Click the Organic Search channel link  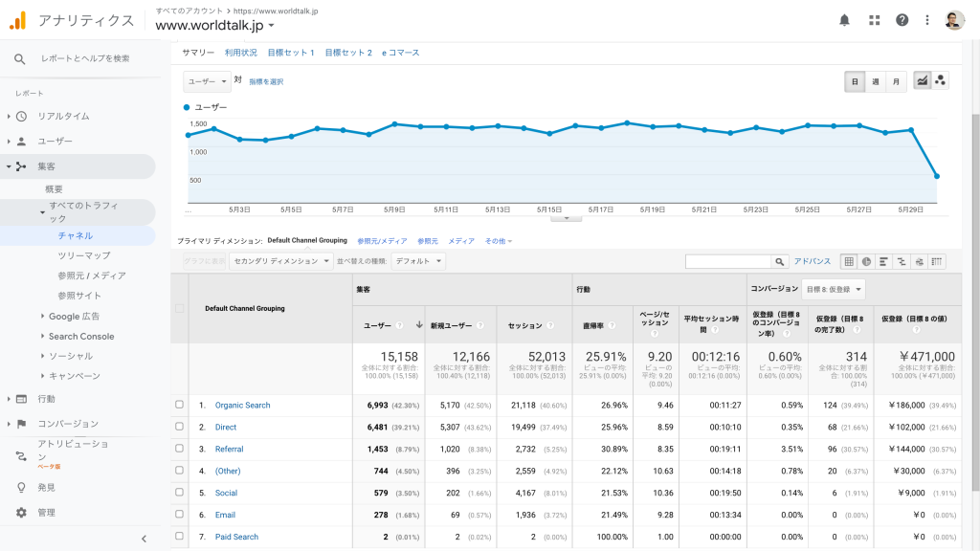pyautogui.click(x=242, y=405)
